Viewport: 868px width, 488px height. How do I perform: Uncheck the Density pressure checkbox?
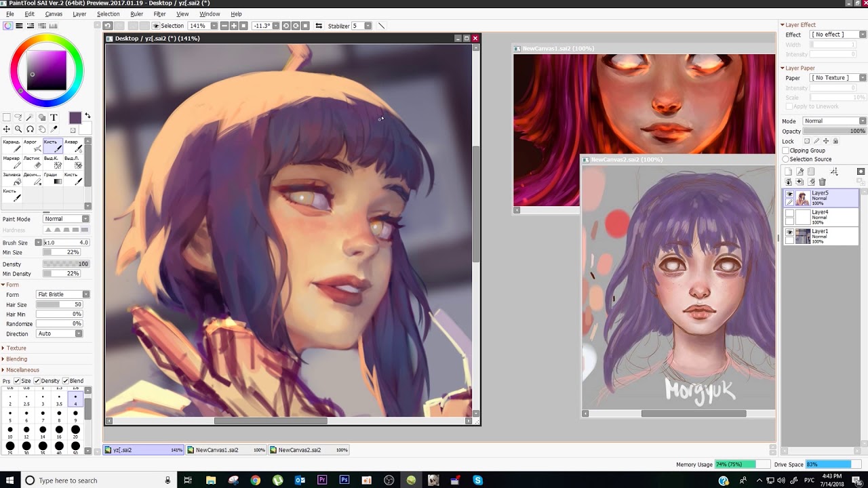pos(37,381)
